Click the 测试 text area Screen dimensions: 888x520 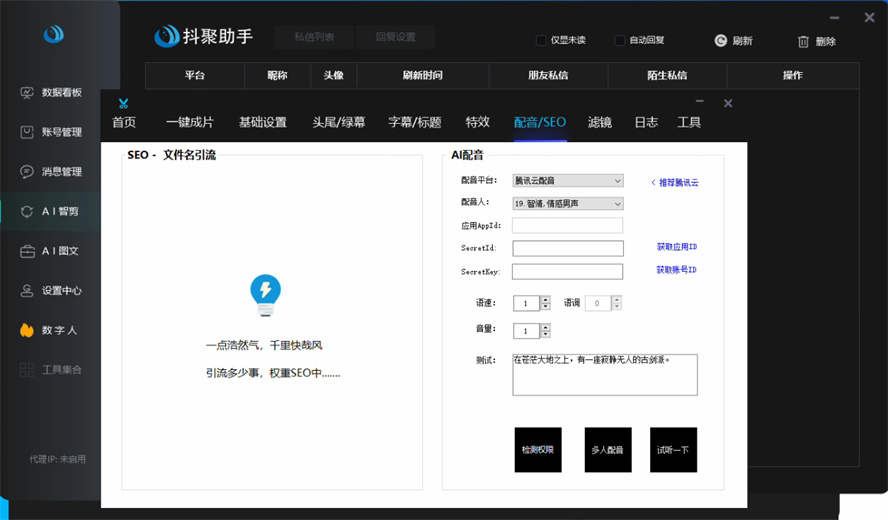point(605,374)
